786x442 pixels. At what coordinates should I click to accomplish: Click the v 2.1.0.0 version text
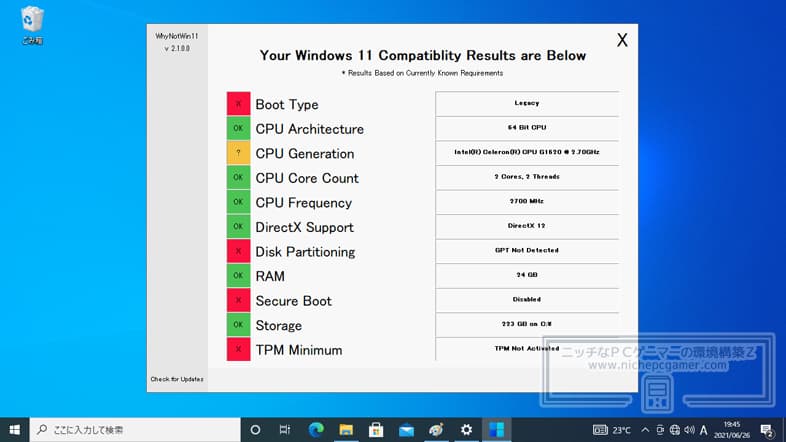pos(177,49)
